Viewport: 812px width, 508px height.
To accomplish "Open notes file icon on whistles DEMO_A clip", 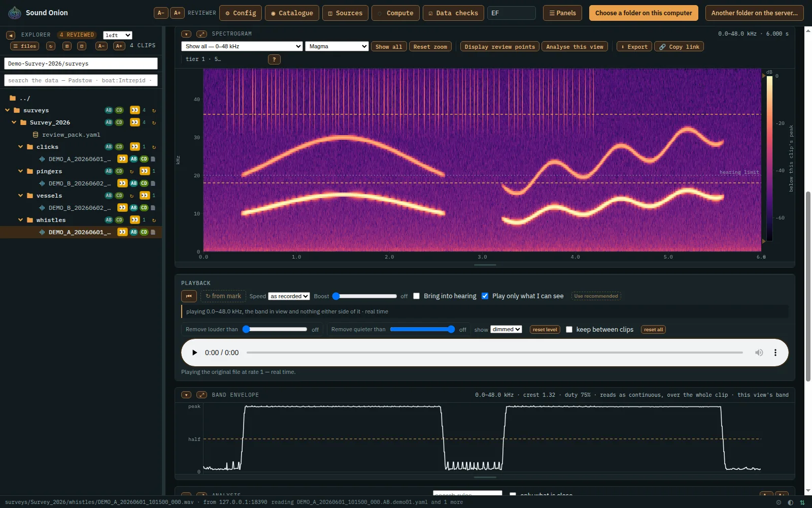I will point(153,232).
